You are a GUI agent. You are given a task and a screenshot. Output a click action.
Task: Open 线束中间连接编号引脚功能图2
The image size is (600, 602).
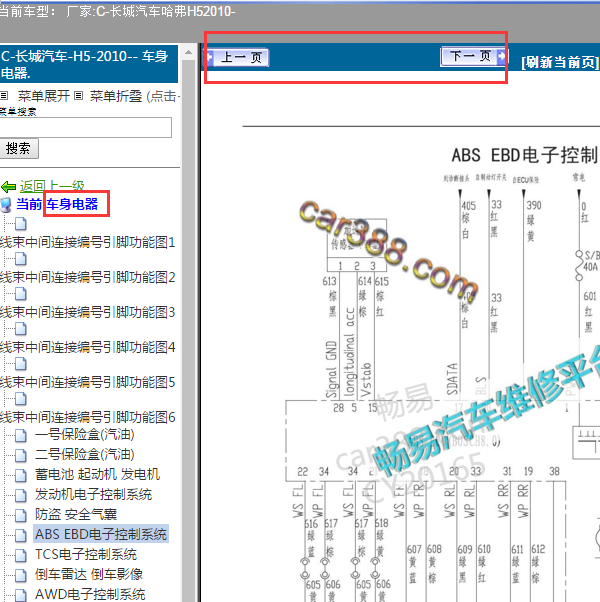87,277
